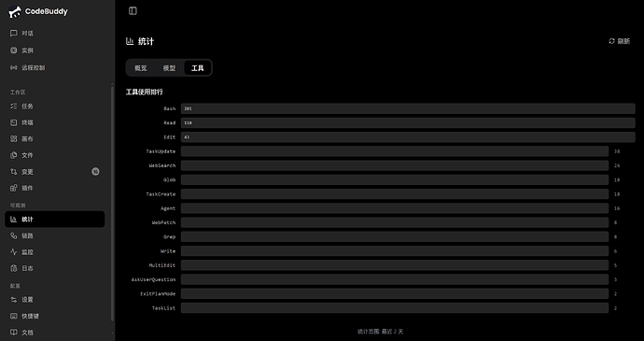Click the WebFetch tool label
The image size is (644, 341).
(x=163, y=222)
